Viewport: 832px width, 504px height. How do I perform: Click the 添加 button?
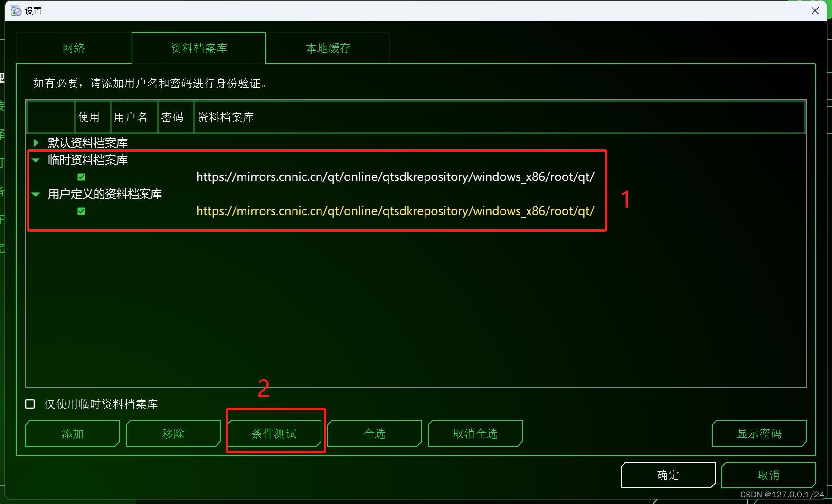click(x=73, y=433)
